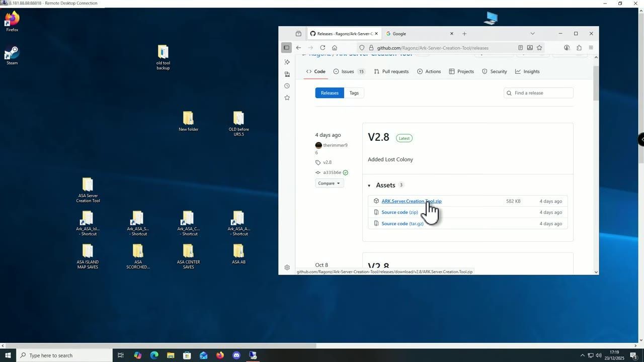
Task: Bookmark this page with star icon
Action: 539,48
